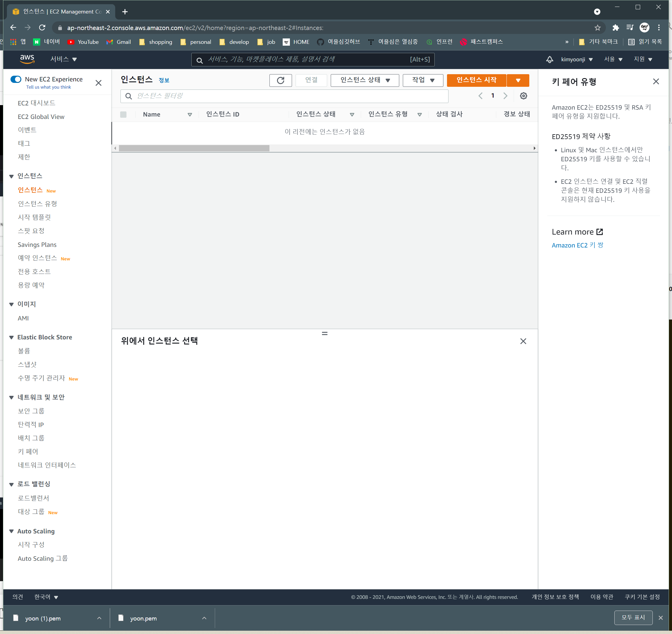The width and height of the screenshot is (672, 634).
Task: Expand the 작업 actions dropdown
Action: pos(423,80)
